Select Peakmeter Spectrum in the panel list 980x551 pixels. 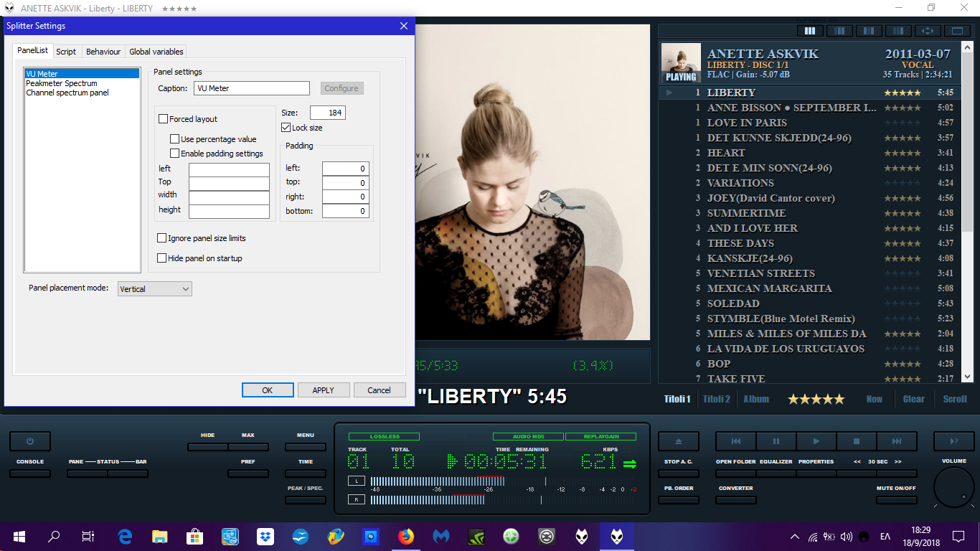[x=62, y=83]
